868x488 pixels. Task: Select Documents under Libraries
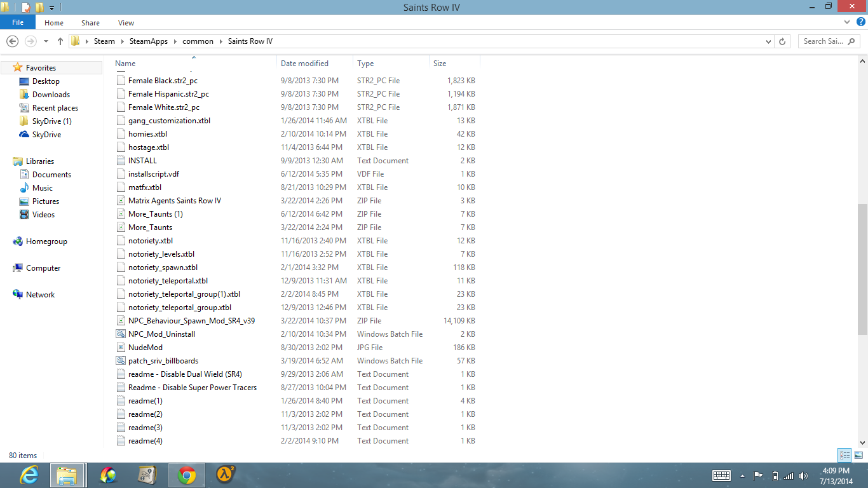click(51, 175)
